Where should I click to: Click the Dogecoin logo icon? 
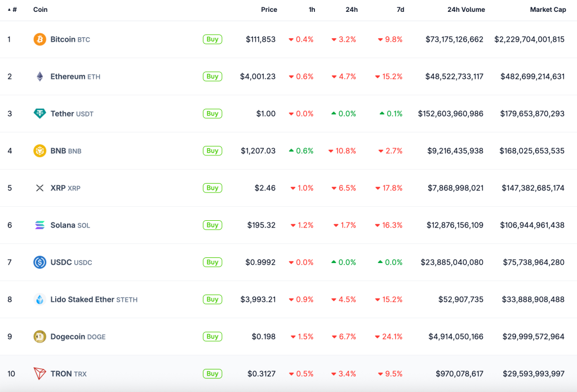click(x=39, y=337)
